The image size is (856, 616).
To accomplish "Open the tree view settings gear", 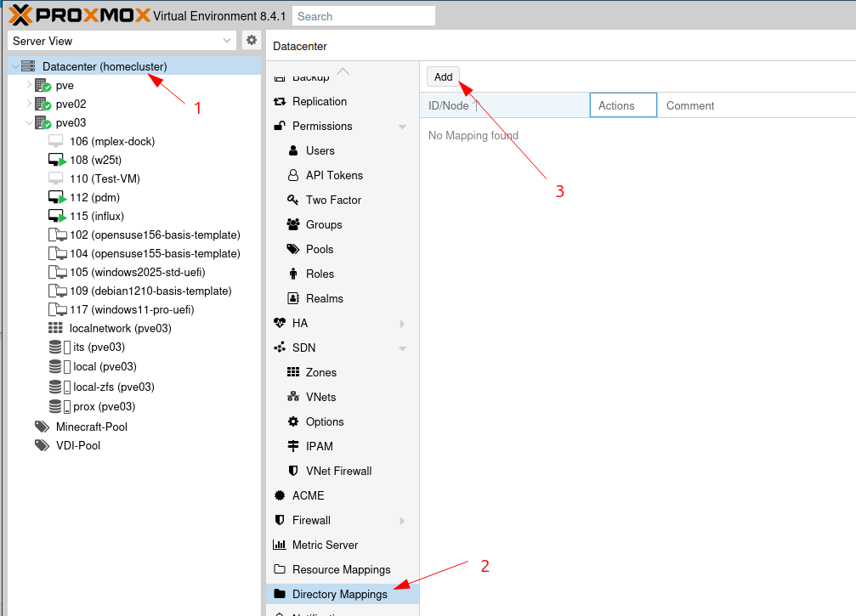I will pyautogui.click(x=251, y=40).
